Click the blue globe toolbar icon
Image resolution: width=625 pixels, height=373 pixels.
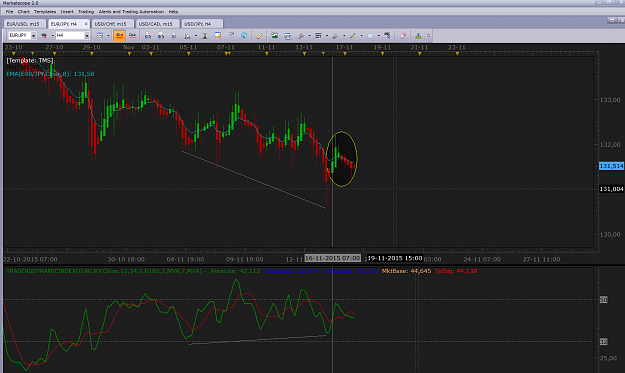(x=244, y=35)
